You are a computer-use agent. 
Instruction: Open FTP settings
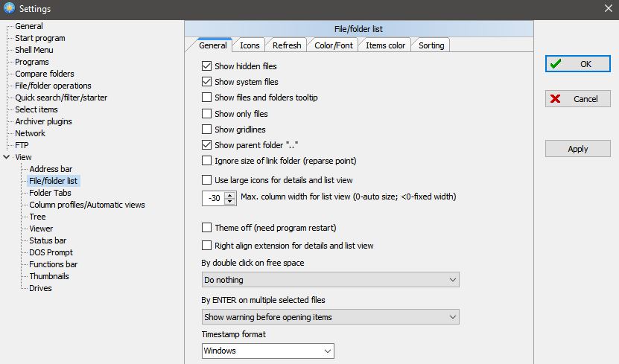tap(22, 145)
